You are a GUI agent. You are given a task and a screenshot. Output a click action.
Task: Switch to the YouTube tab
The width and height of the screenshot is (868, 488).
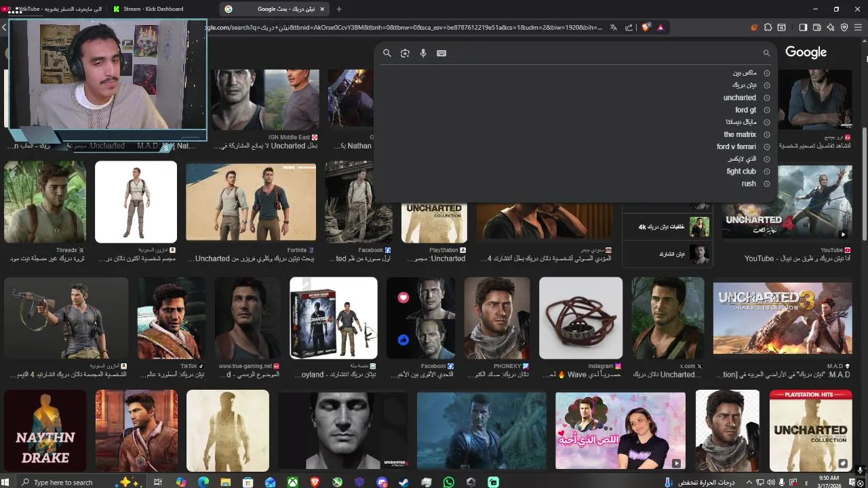54,9
